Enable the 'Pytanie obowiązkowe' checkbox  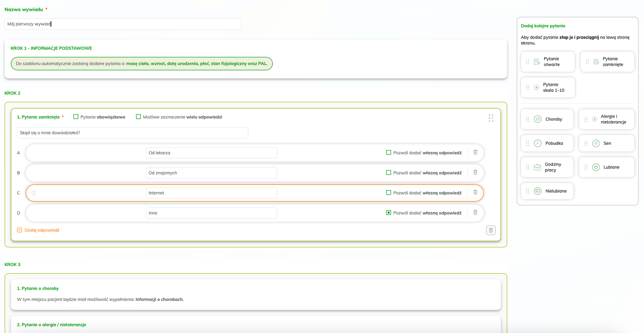(76, 117)
